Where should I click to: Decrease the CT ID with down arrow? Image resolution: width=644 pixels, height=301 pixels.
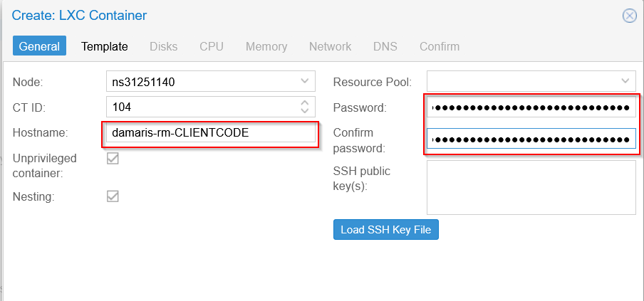tap(305, 111)
